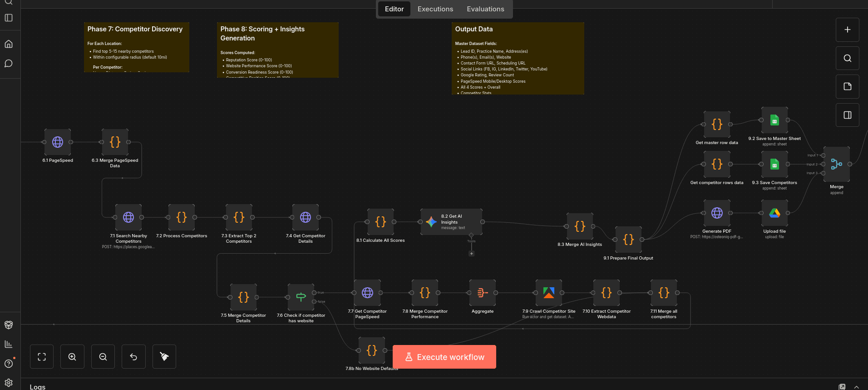
Task: Open the templates cube icon
Action: tap(9, 325)
